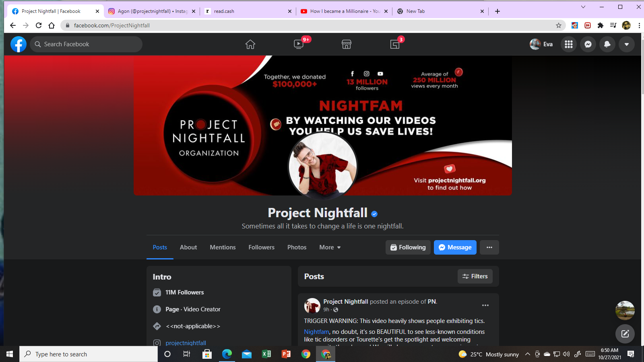Open Messenger icon in top bar
644x362 pixels.
click(x=588, y=44)
